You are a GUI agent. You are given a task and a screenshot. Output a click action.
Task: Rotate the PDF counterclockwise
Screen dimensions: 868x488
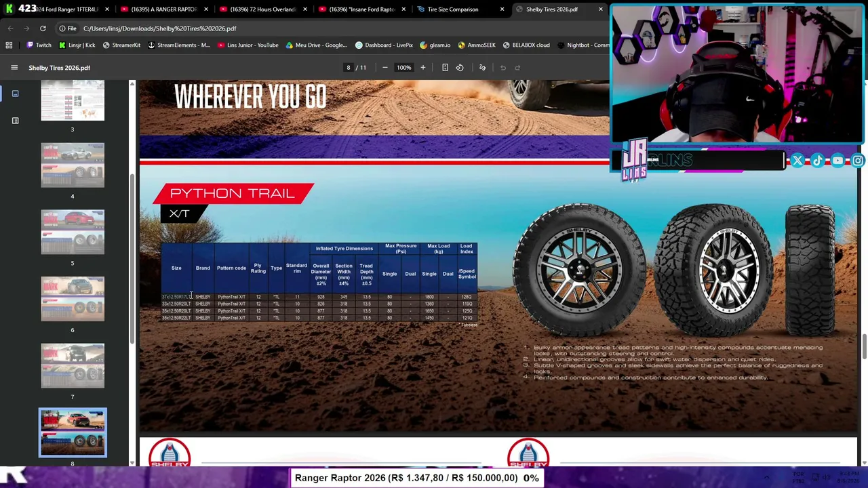pyautogui.click(x=460, y=68)
